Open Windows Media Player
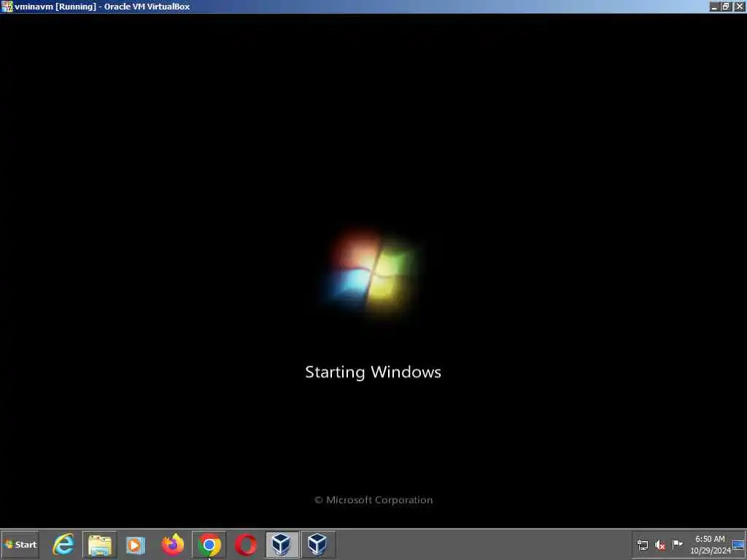747x560 pixels. coord(135,545)
